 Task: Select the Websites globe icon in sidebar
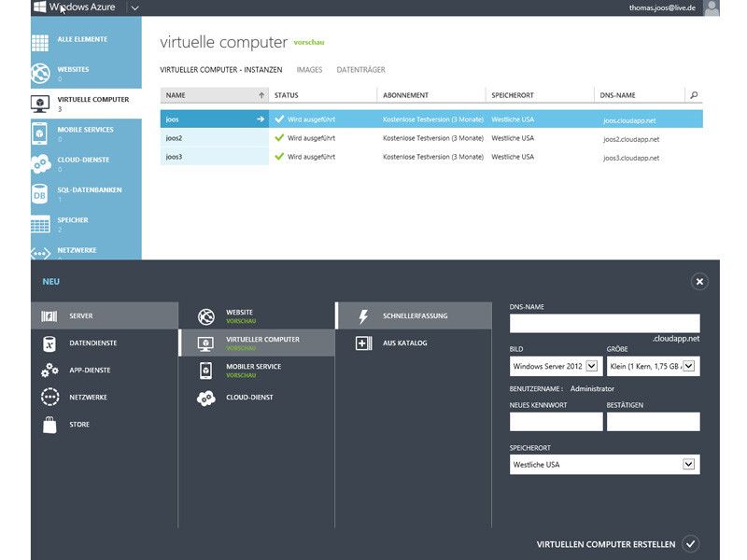(x=40, y=73)
